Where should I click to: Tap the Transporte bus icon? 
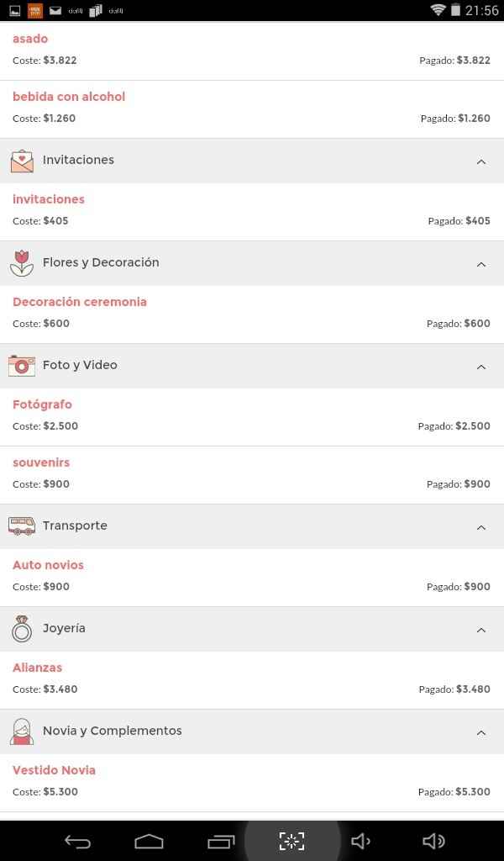click(x=22, y=526)
